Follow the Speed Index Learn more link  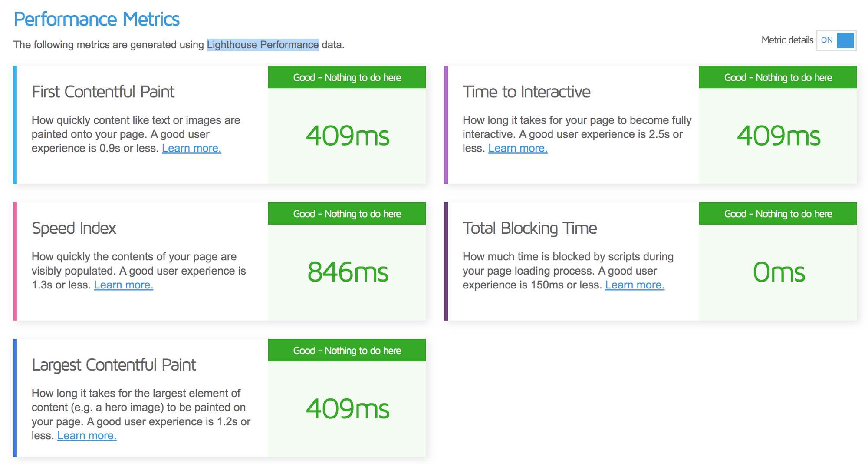point(124,285)
